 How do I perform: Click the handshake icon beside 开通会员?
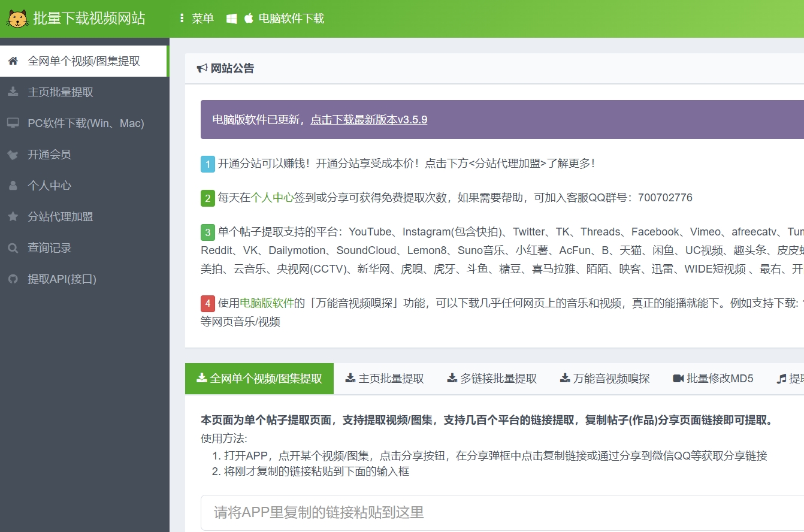[x=13, y=155]
